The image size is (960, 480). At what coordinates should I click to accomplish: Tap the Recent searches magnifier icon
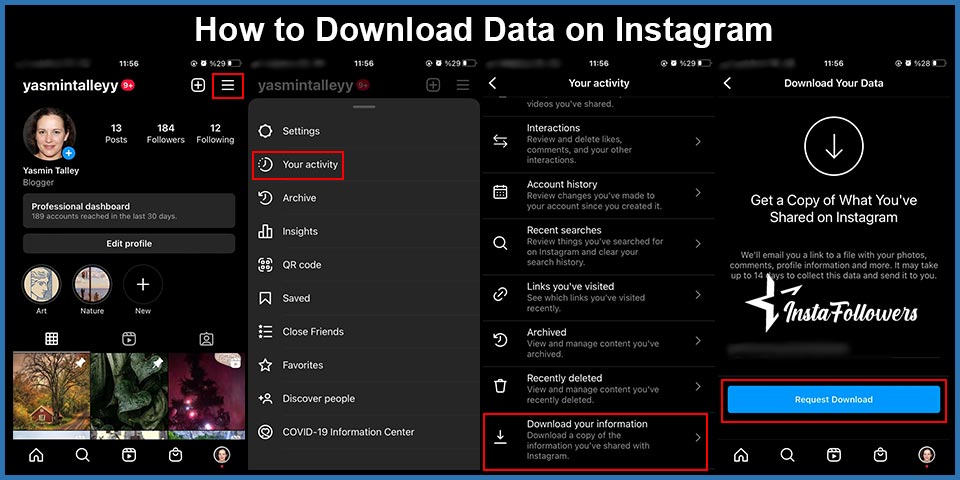(500, 243)
